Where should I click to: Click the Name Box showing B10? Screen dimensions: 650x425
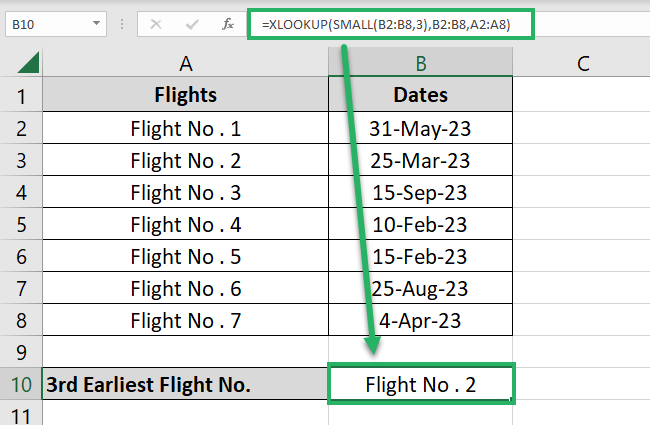coord(45,24)
